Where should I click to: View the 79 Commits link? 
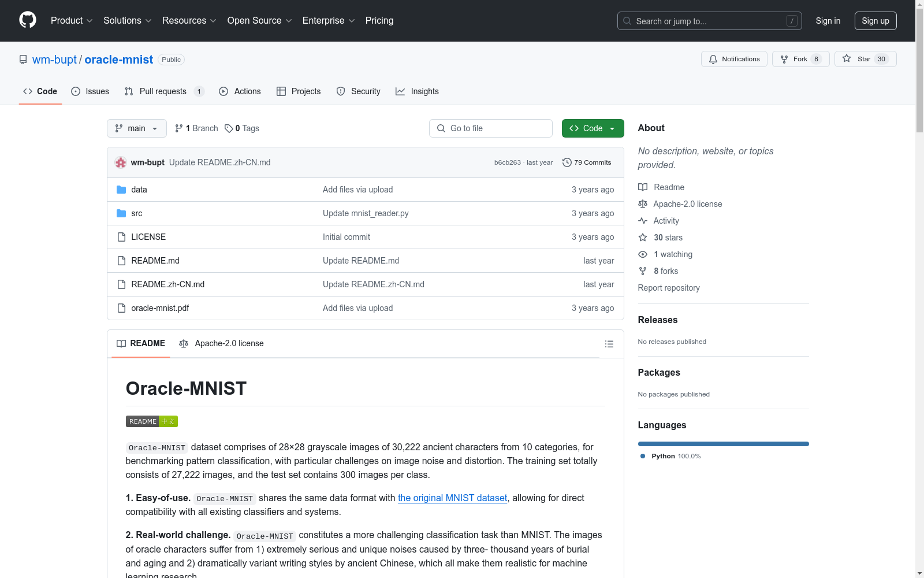point(587,162)
